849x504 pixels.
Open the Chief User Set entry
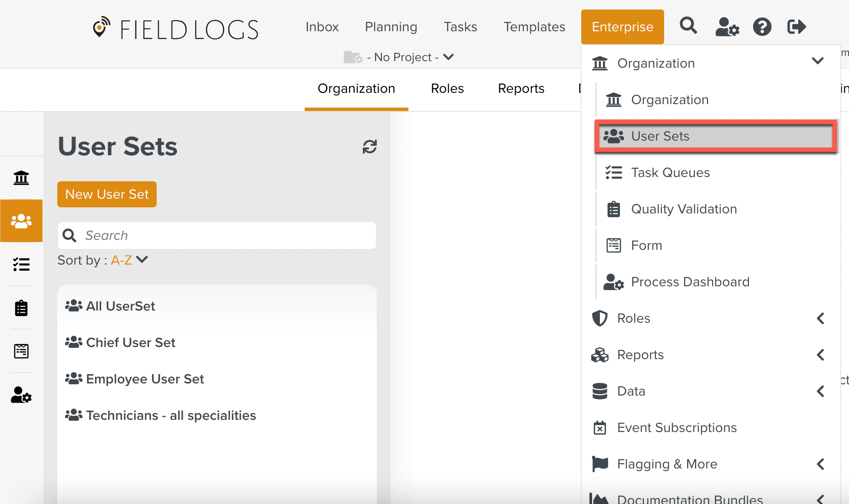130,343
